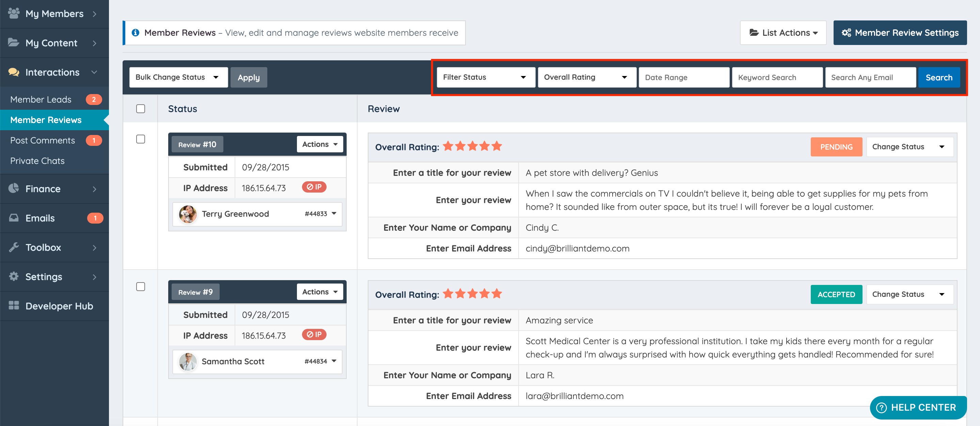Open Member Review Settings

click(x=900, y=33)
